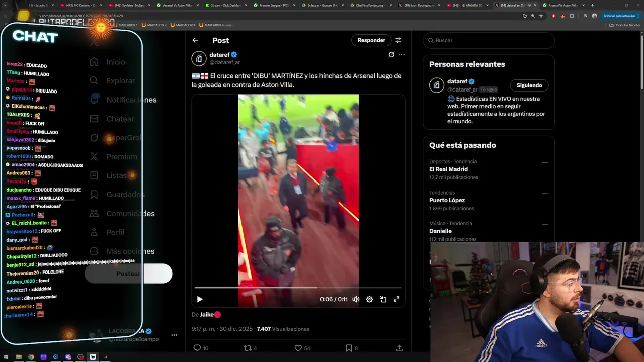Open MARCADOR 3 bookmark
Image resolution: width=644 pixels, height=362 pixels.
(183, 25)
